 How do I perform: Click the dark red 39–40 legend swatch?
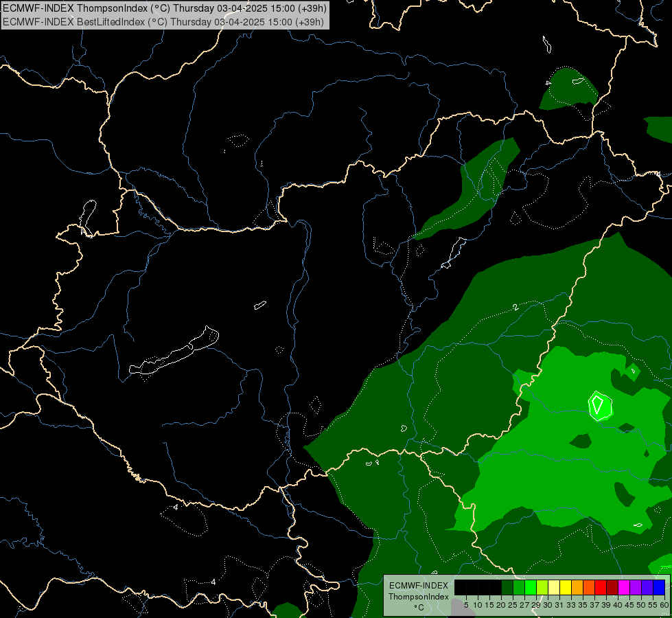click(612, 587)
